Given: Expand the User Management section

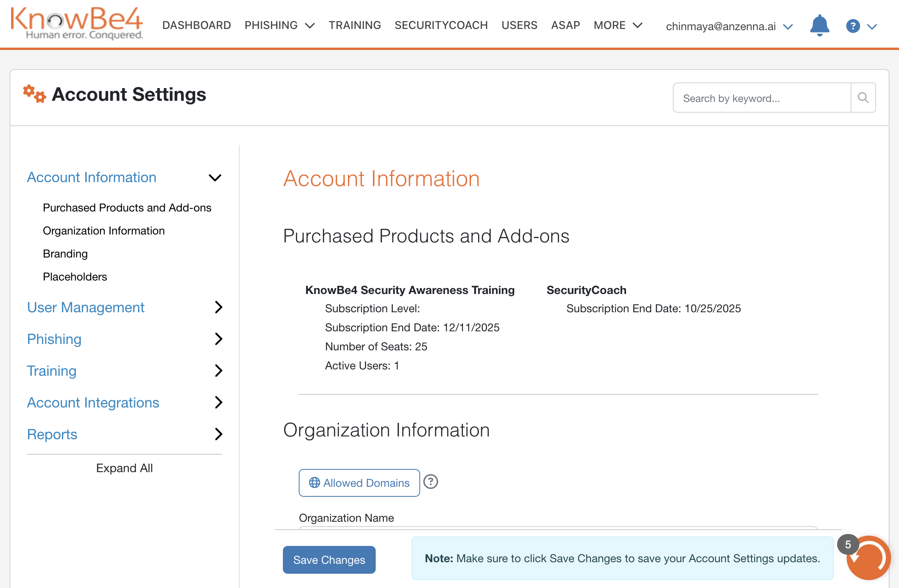Looking at the screenshot, I should pyautogui.click(x=218, y=307).
